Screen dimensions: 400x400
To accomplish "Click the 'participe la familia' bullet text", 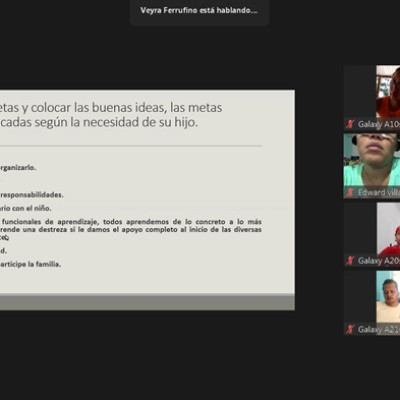I will [x=30, y=264].
